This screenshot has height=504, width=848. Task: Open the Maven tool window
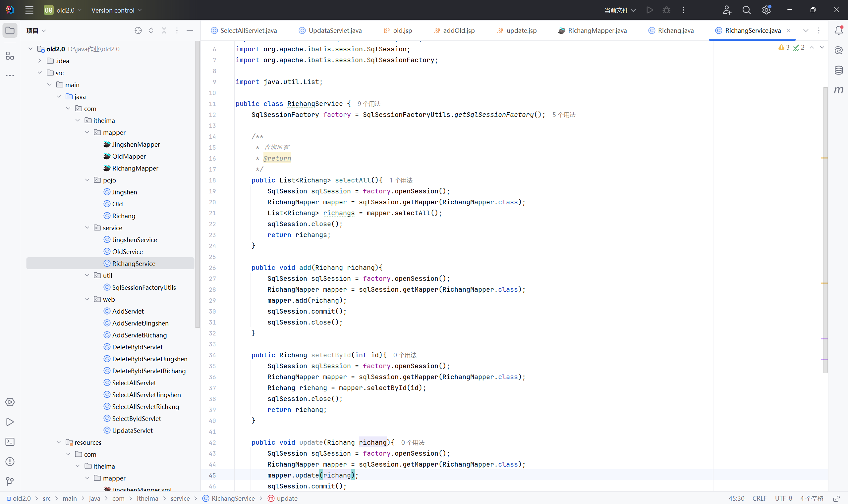pyautogui.click(x=838, y=90)
